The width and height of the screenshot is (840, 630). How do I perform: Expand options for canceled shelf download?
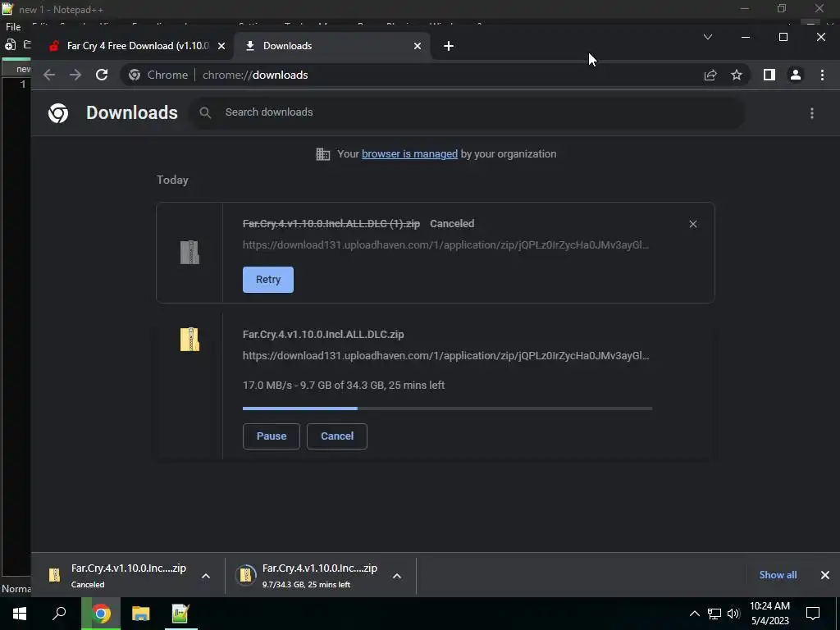(206, 576)
